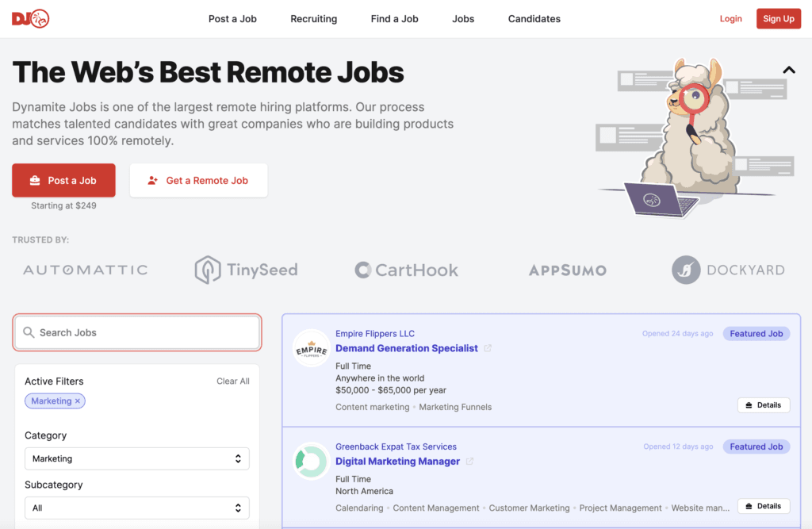Click Featured Job badge on Greenback listing
812x529 pixels.
756,447
